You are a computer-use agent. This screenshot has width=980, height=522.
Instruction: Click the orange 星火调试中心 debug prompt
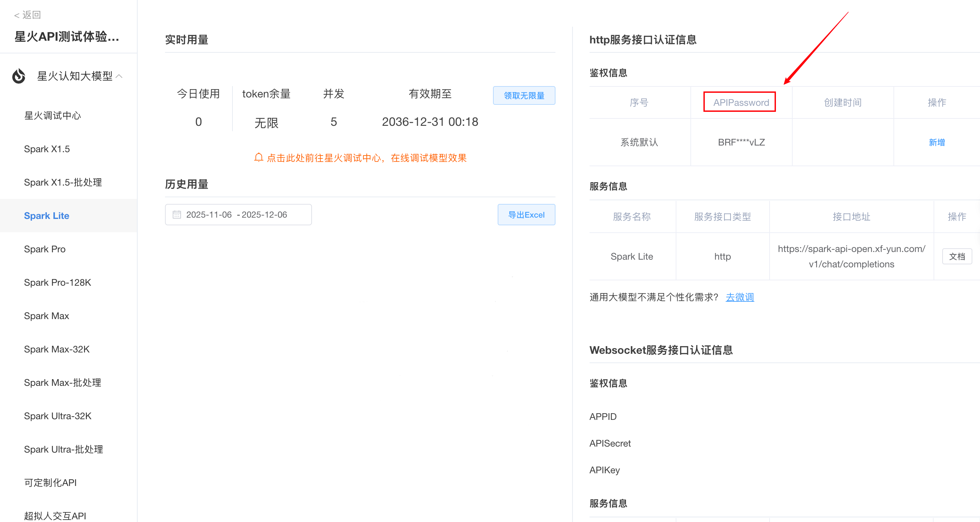[366, 158]
